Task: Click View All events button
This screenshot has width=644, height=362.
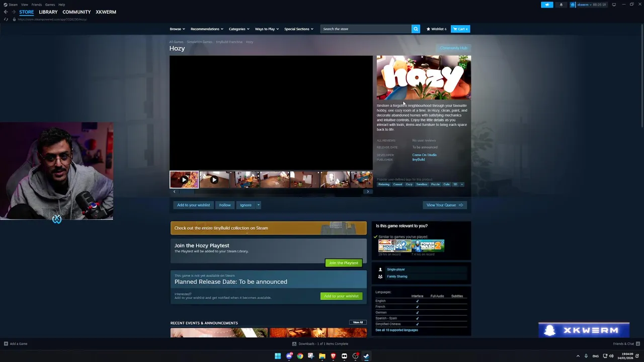Action: 358,322
